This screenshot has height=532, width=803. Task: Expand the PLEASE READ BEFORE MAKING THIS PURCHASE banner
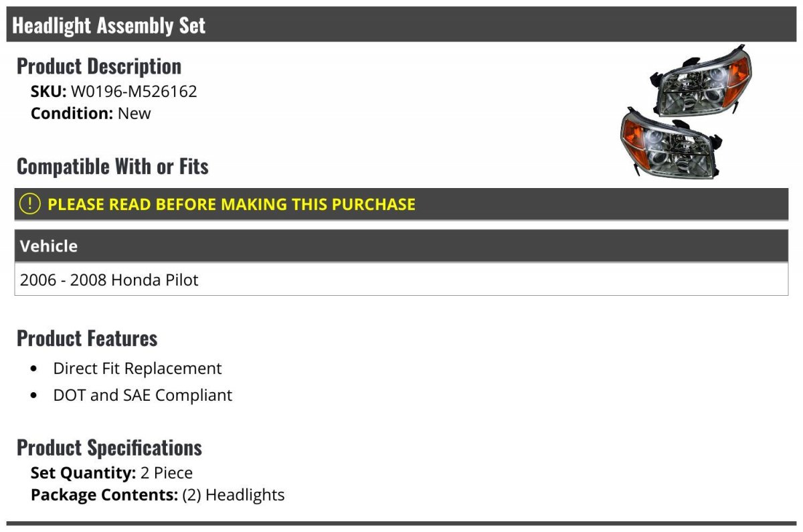pyautogui.click(x=401, y=204)
